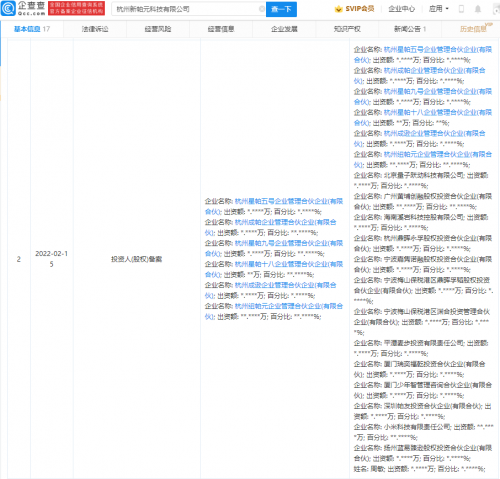Switch to the 经营信息 tab
The height and width of the screenshot is (479, 500).
point(221,29)
